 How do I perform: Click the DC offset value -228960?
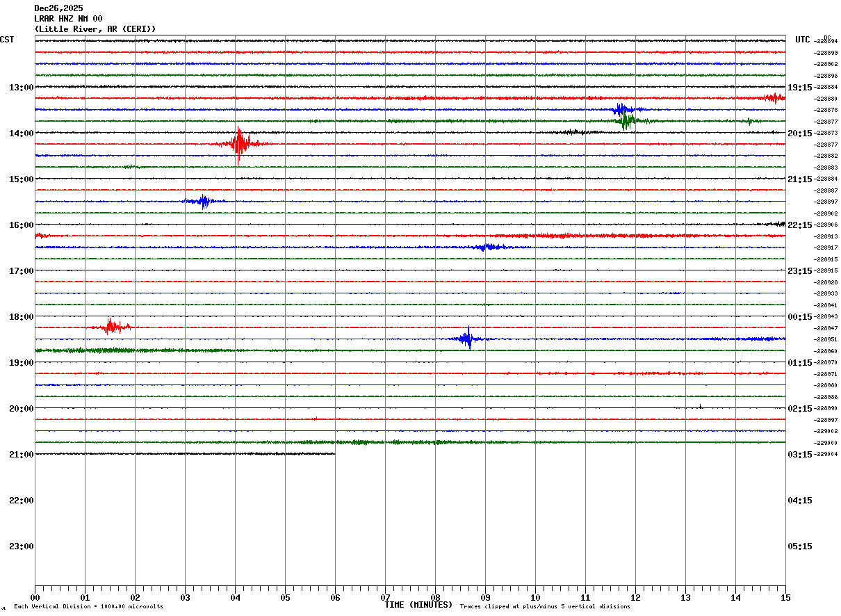point(826,351)
